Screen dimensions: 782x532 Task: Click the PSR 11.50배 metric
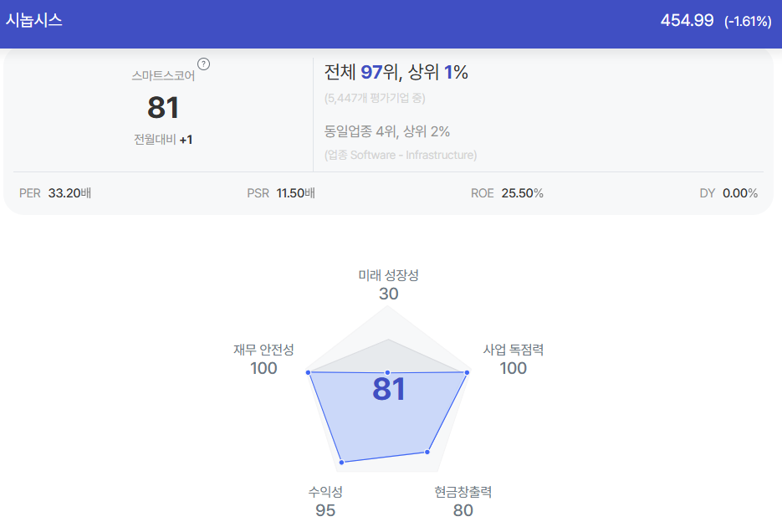[281, 193]
